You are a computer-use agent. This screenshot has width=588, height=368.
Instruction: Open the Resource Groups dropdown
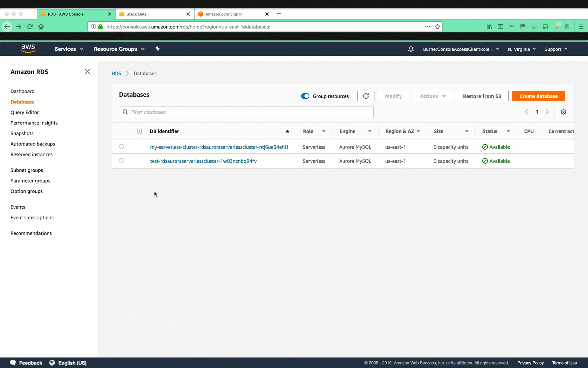(x=119, y=49)
